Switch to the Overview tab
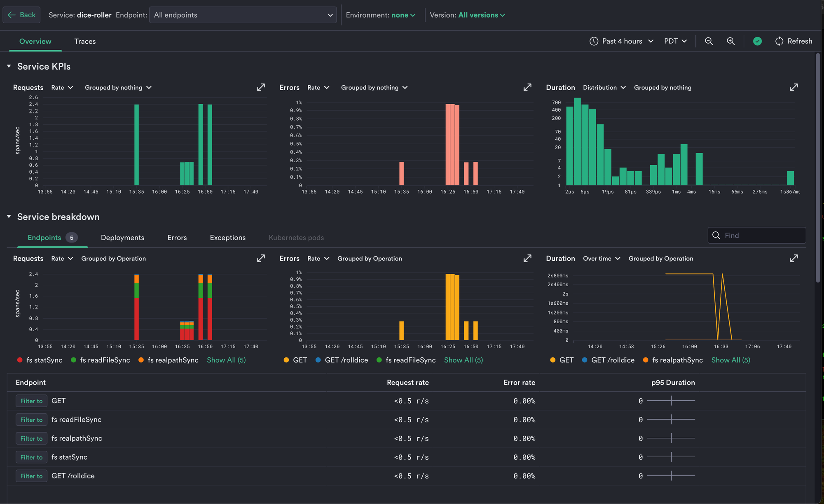Image resolution: width=824 pixels, height=504 pixels. pyautogui.click(x=35, y=41)
